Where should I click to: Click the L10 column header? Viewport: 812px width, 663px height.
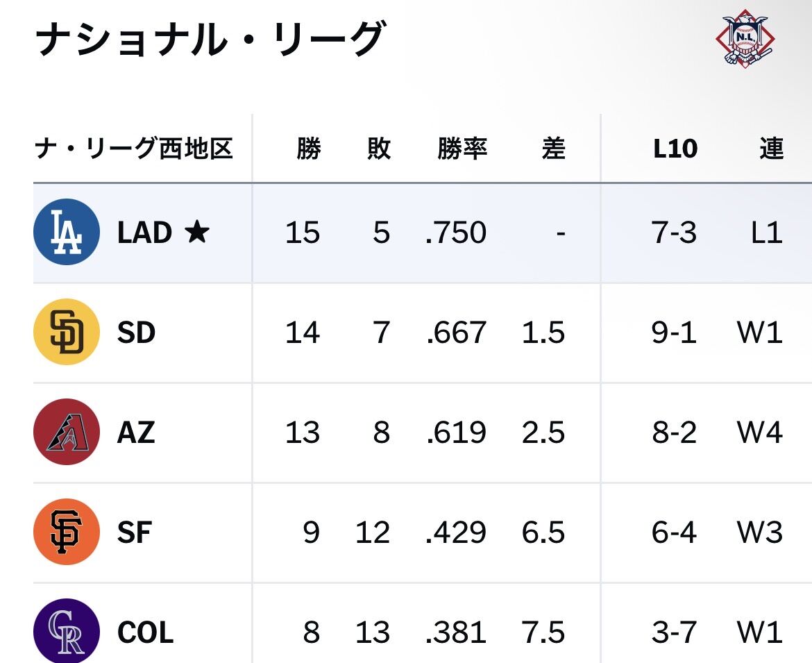tap(675, 149)
